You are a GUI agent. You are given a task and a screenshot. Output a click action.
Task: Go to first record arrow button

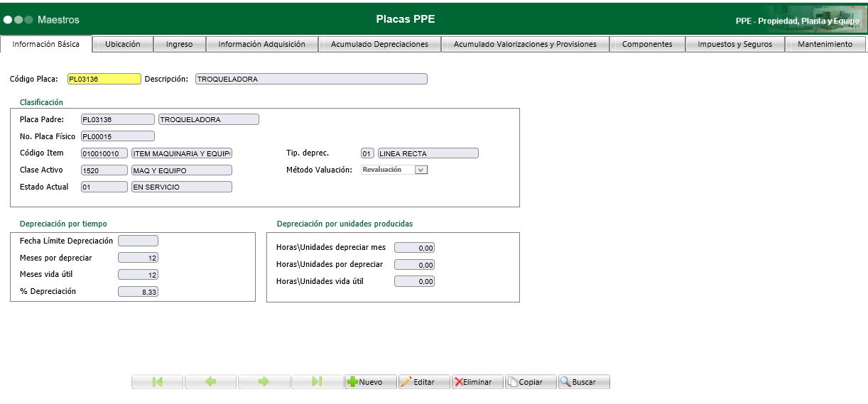(158, 382)
